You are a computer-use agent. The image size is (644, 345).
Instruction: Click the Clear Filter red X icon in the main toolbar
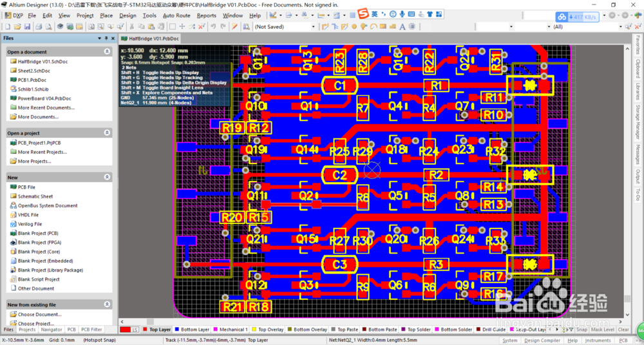201,26
